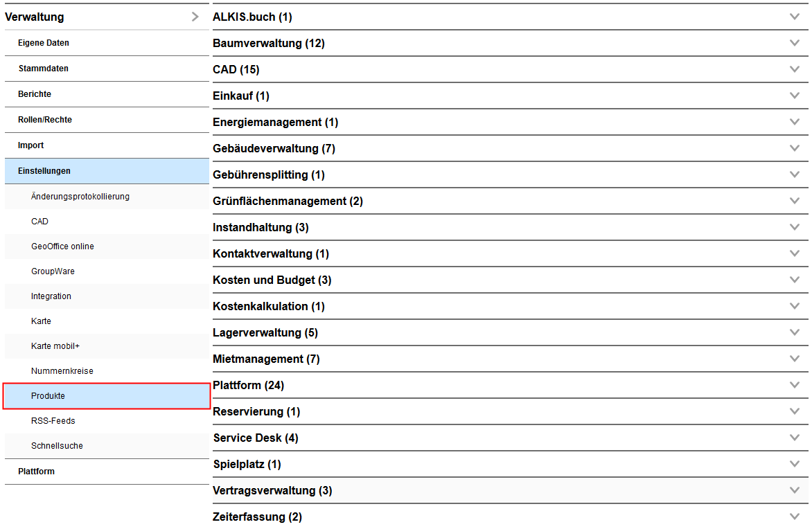Open the RSS-Feeds settings entry
812x529 pixels.
coord(53,421)
